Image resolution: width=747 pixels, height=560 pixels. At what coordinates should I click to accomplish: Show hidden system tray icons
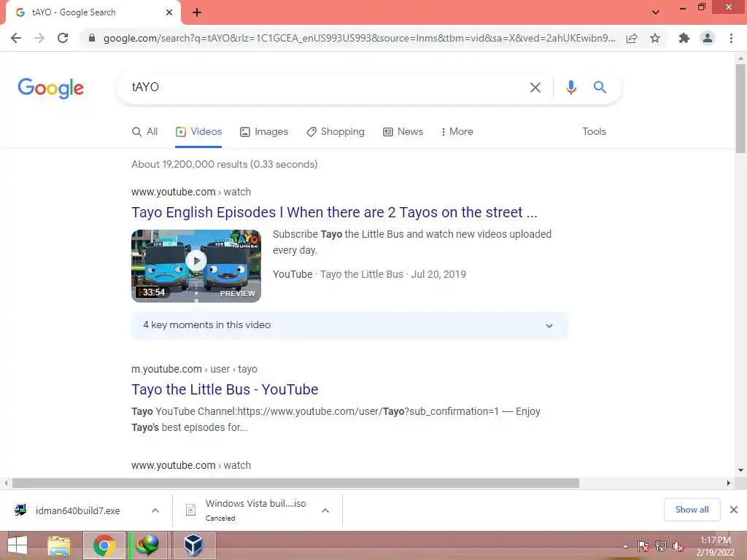625,546
